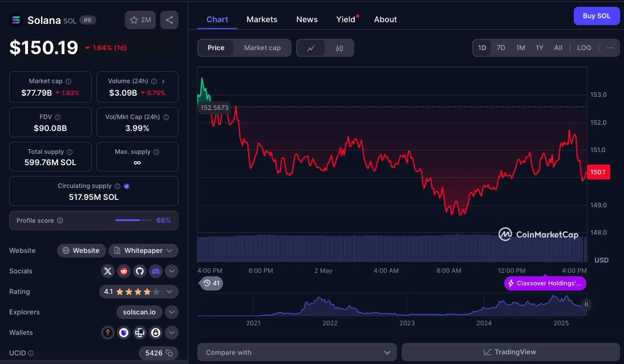Open the News tab
This screenshot has height=364, width=624.
click(307, 19)
